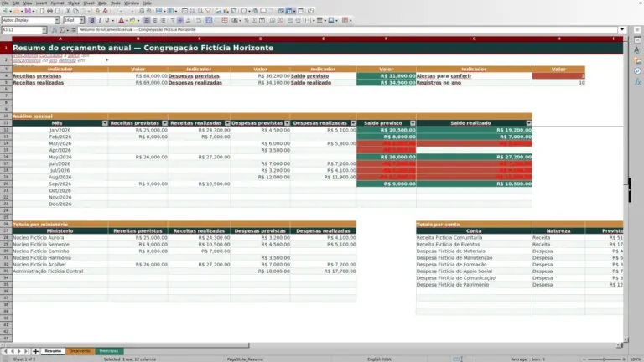Toggle Center Horizontally alignment
The width and height of the screenshot is (644, 362).
click(155, 20)
